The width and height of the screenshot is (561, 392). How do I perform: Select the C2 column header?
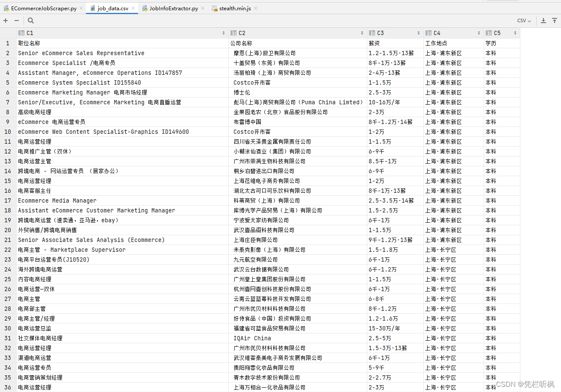298,33
